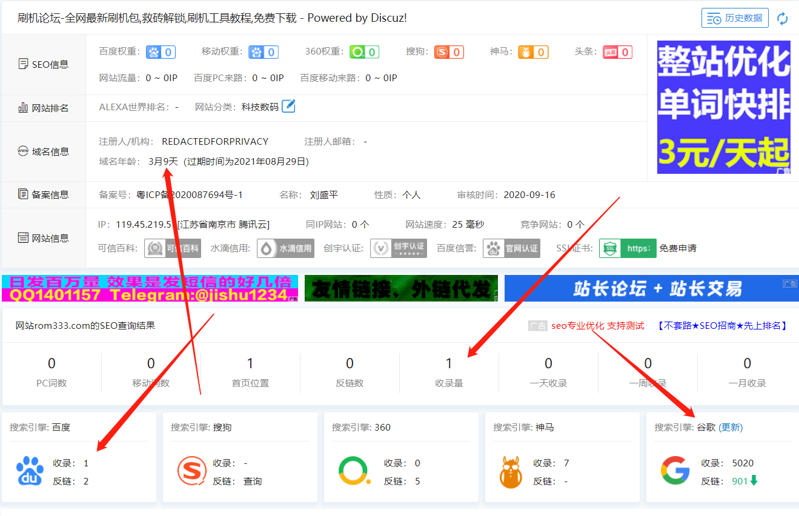The width and height of the screenshot is (799, 516).
Task: Click the 站长论坛 + 站长交易 blue banner
Action: coord(652,288)
